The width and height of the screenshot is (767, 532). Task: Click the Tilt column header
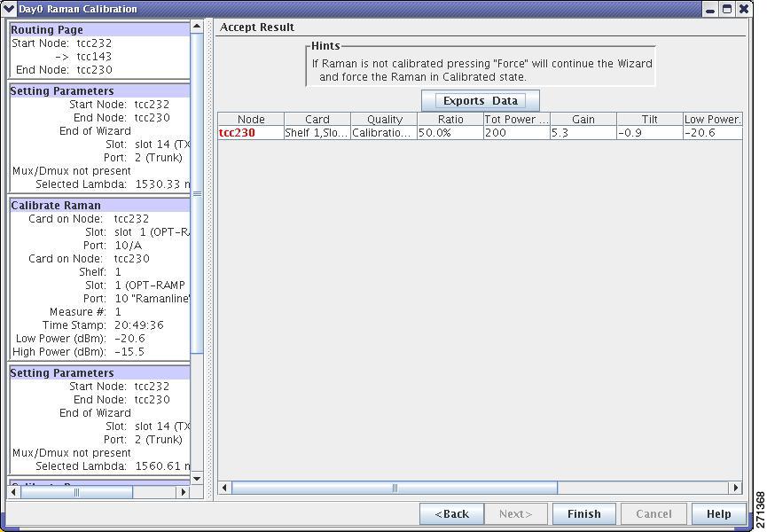(x=650, y=120)
